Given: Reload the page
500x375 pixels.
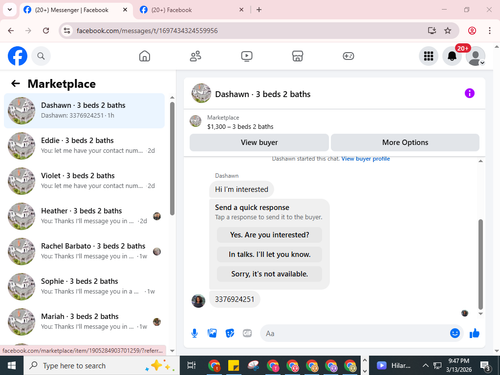Looking at the screenshot, I should [46, 31].
